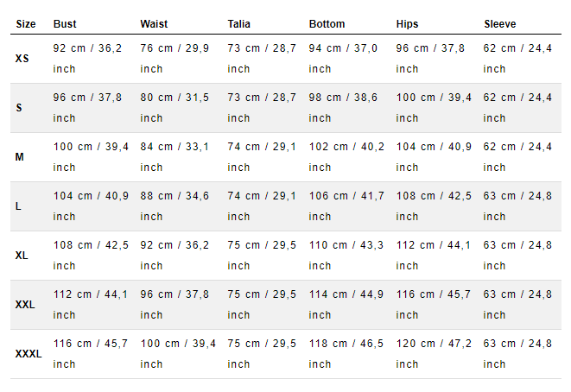Select the S size row label
The image size is (571, 392).
(x=19, y=108)
